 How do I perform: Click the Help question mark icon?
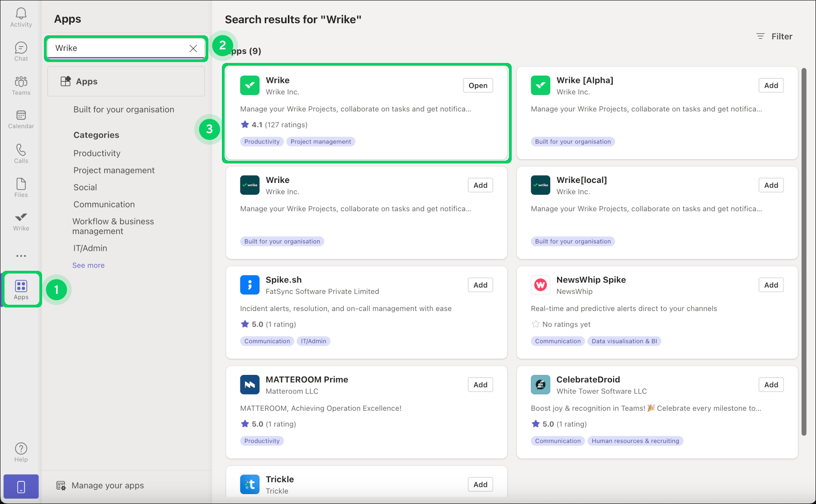coord(21,452)
